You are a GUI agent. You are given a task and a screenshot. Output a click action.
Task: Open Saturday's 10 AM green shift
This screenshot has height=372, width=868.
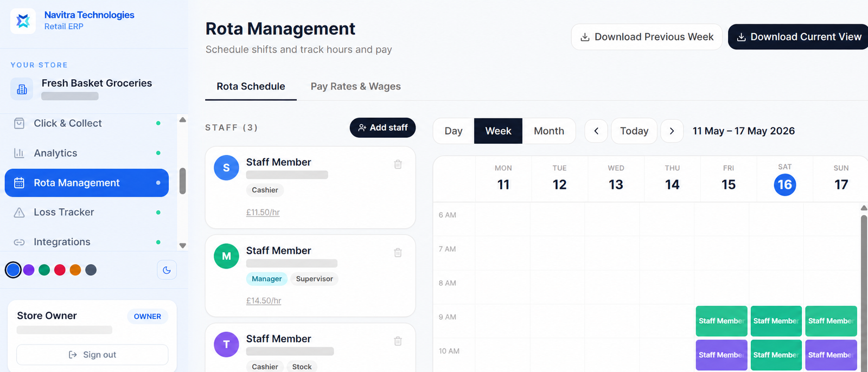coord(776,355)
